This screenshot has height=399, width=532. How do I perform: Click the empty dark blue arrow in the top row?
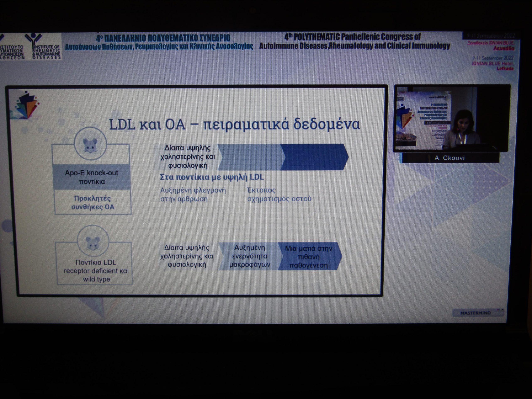(315, 157)
